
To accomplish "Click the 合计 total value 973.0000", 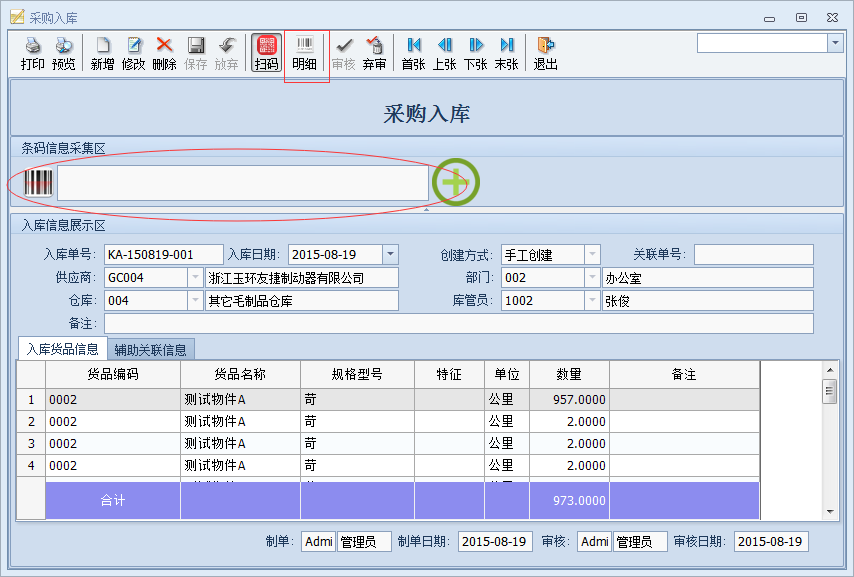I will (x=569, y=500).
